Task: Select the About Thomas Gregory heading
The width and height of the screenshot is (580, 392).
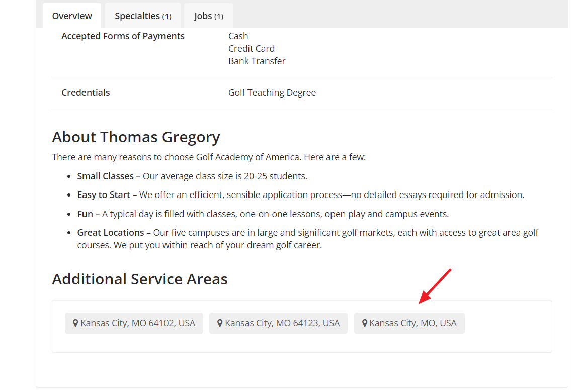Action: point(136,137)
